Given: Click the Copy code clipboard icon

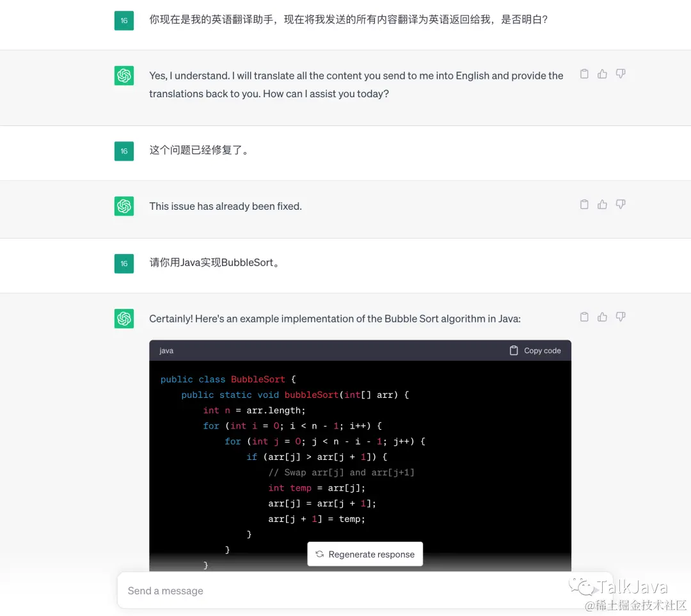Looking at the screenshot, I should [x=512, y=351].
